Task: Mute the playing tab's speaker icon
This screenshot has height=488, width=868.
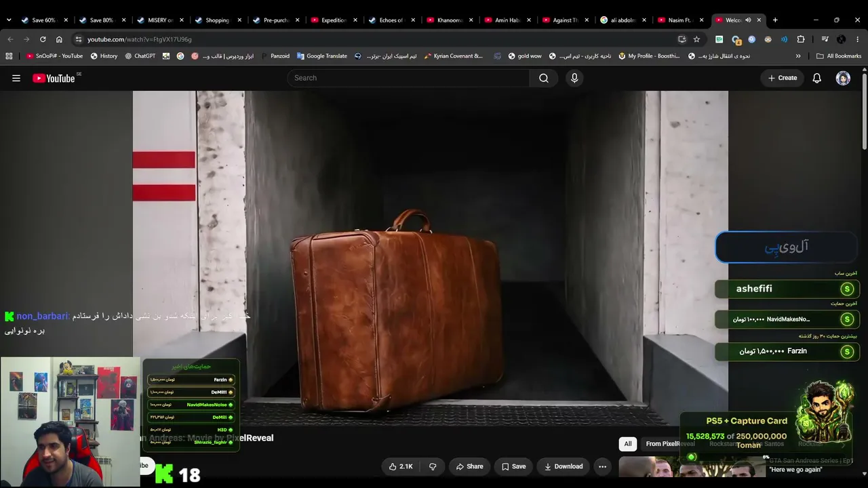Action: coord(748,20)
